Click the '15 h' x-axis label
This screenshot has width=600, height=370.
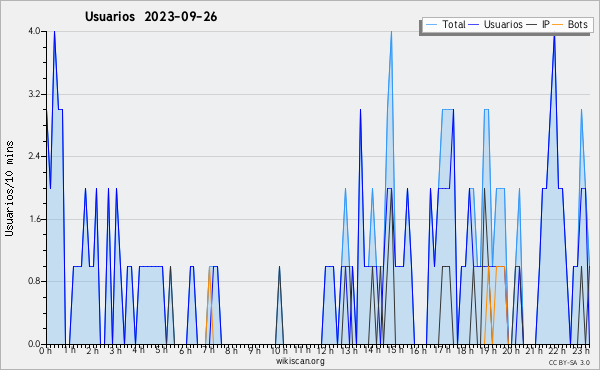click(x=395, y=350)
